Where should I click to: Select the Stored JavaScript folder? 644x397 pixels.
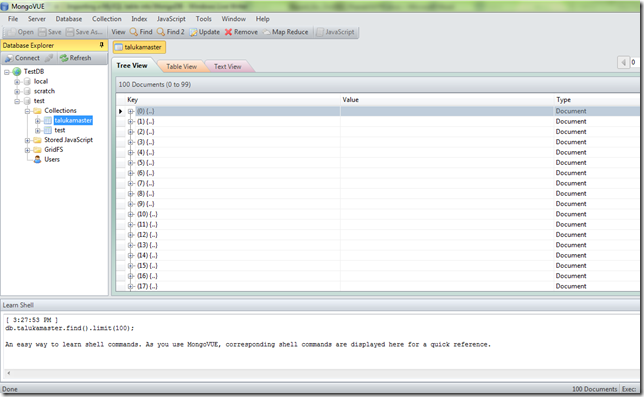click(x=68, y=140)
